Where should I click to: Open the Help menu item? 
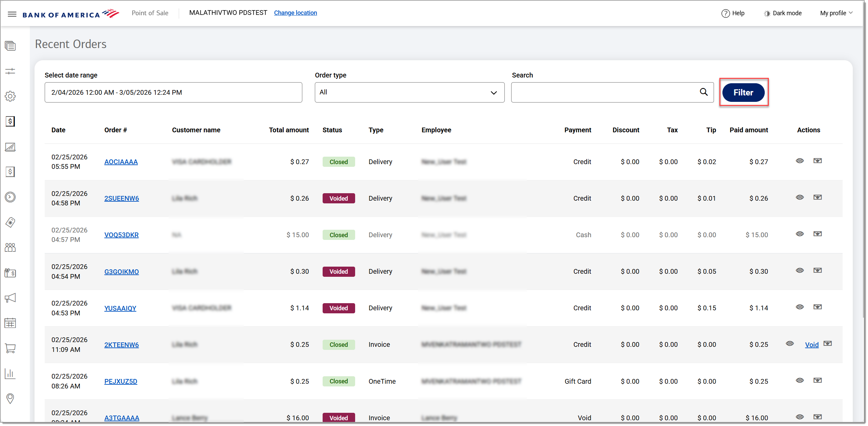pyautogui.click(x=733, y=13)
